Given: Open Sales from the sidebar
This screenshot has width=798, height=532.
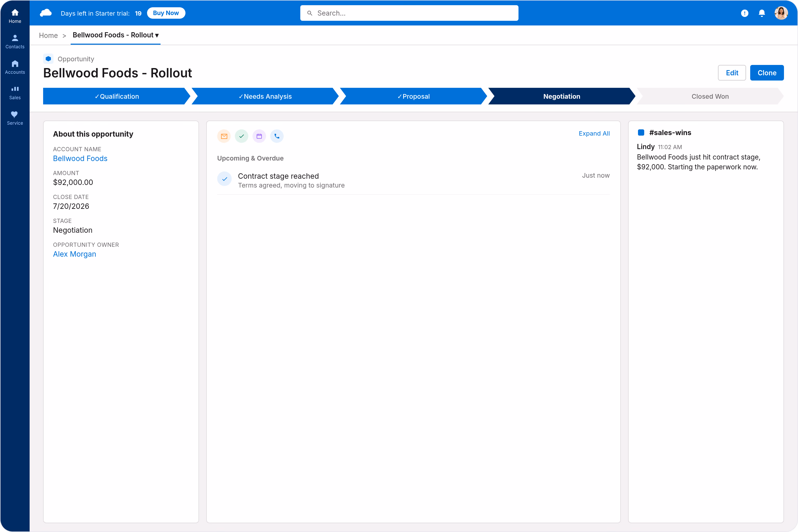Looking at the screenshot, I should [15, 92].
